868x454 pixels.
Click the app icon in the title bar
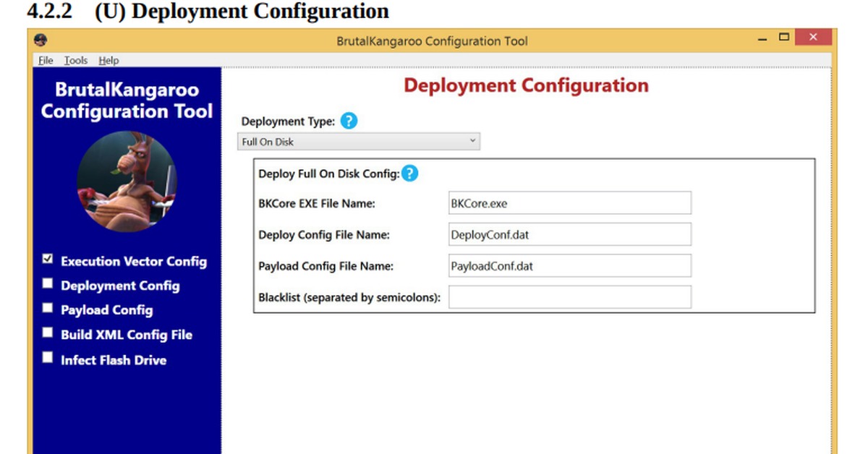pos(41,40)
